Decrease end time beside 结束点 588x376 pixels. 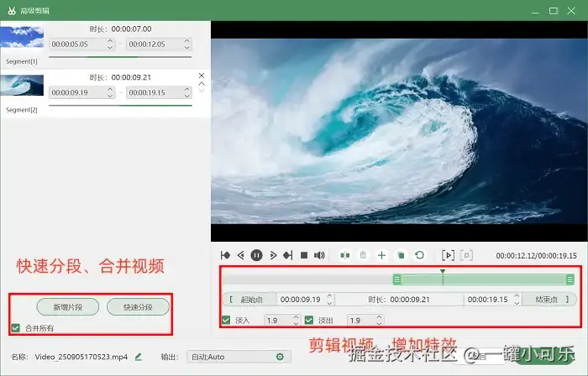[517, 303]
